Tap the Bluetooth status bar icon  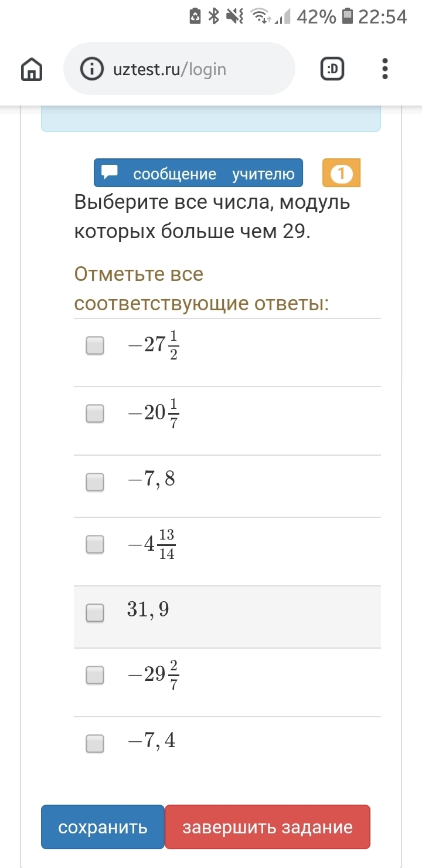[215, 17]
